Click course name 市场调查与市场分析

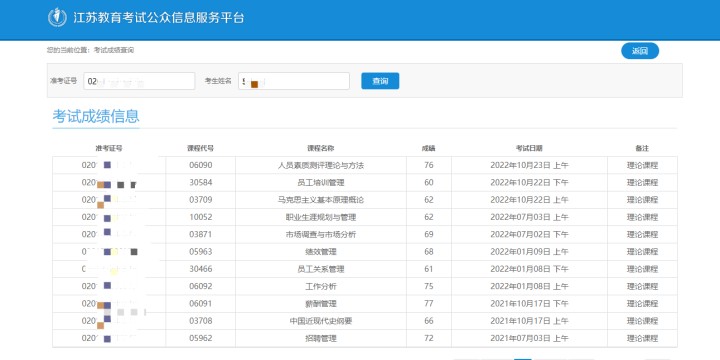(321, 234)
